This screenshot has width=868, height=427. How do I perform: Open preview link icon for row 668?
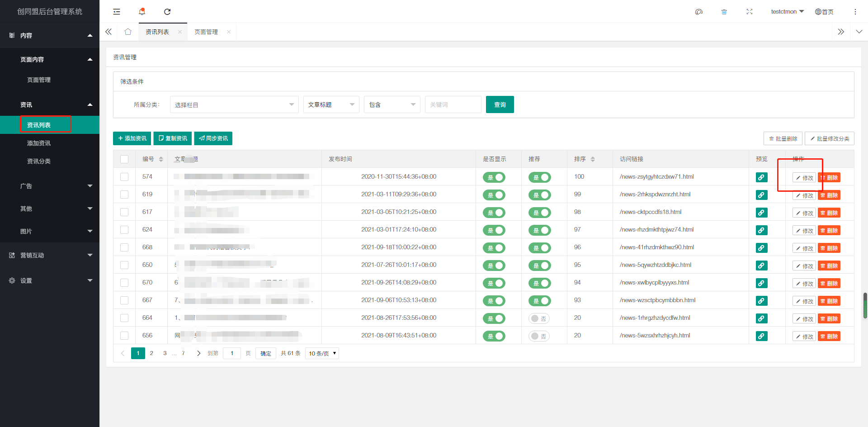point(762,248)
